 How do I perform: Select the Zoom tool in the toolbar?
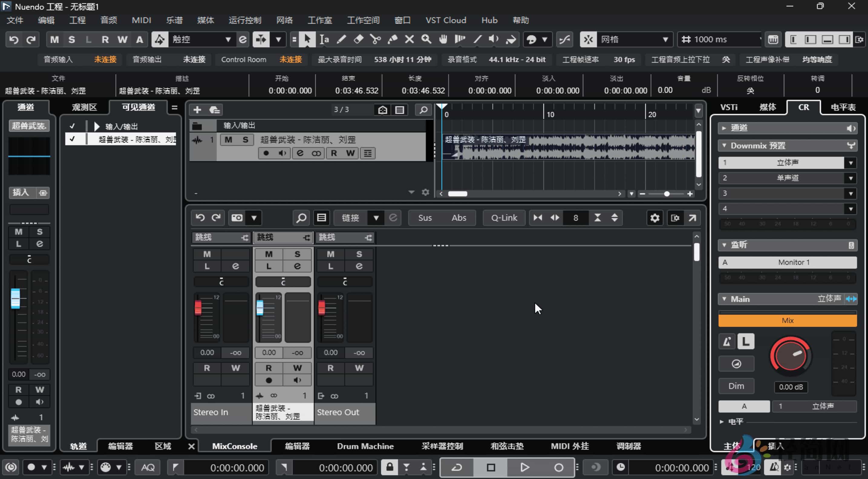pos(426,39)
